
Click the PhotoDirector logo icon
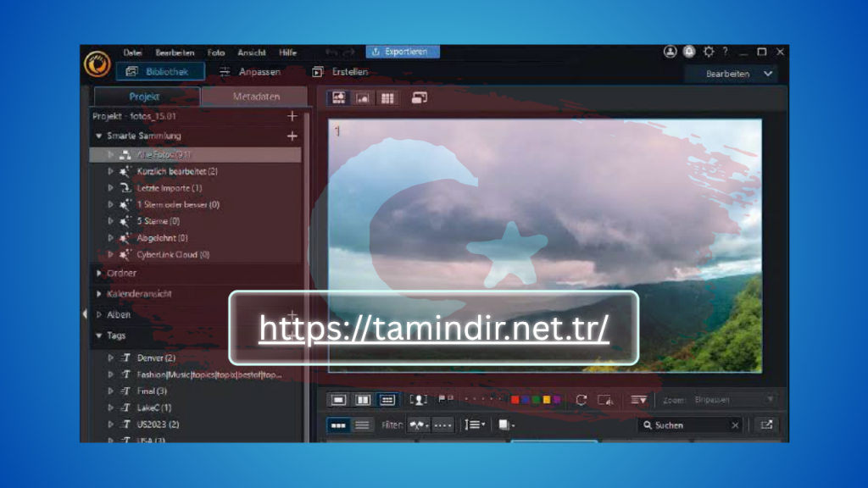point(97,64)
